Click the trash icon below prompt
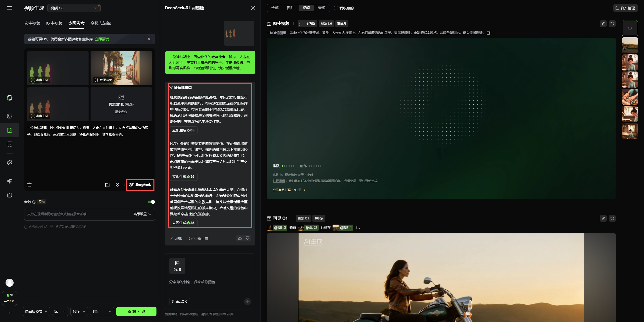Viewport: 644px width, 322px height. (x=29, y=185)
